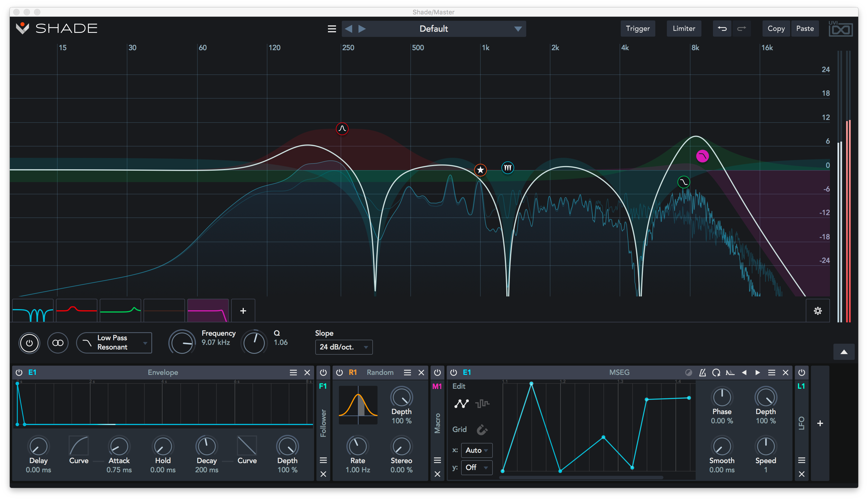This screenshot has height=500, width=868.
Task: Open the Macro menu icon
Action: coord(437,460)
